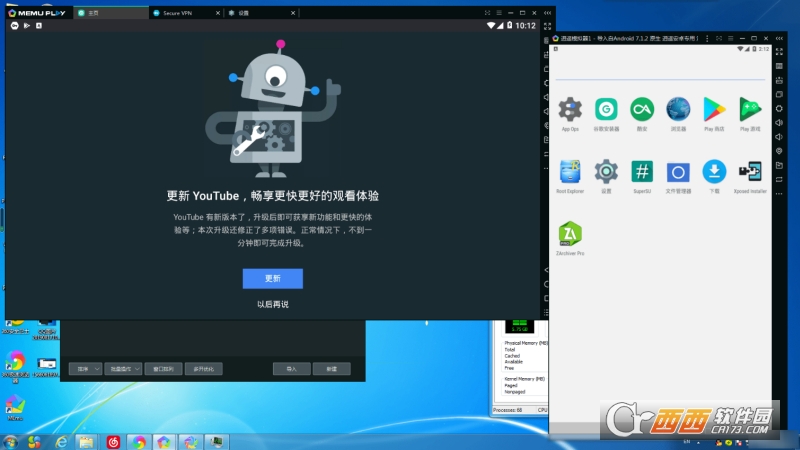Click the location pin icon in right sidebar
The height and width of the screenshot is (450, 800).
coord(779,151)
